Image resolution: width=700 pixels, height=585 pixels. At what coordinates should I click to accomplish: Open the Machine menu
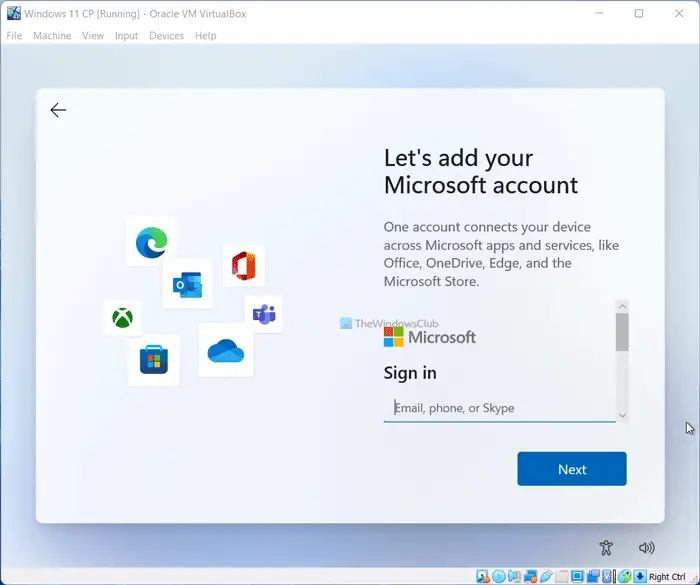[x=52, y=36]
